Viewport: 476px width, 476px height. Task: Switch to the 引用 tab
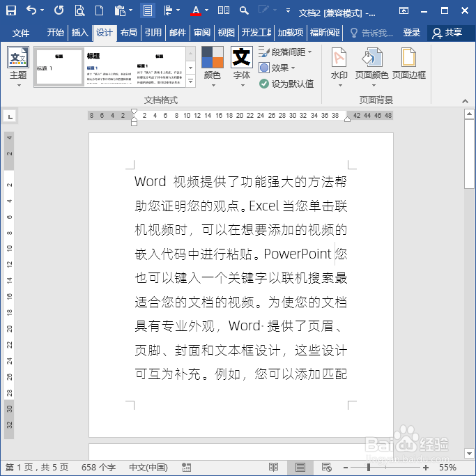[x=153, y=33]
